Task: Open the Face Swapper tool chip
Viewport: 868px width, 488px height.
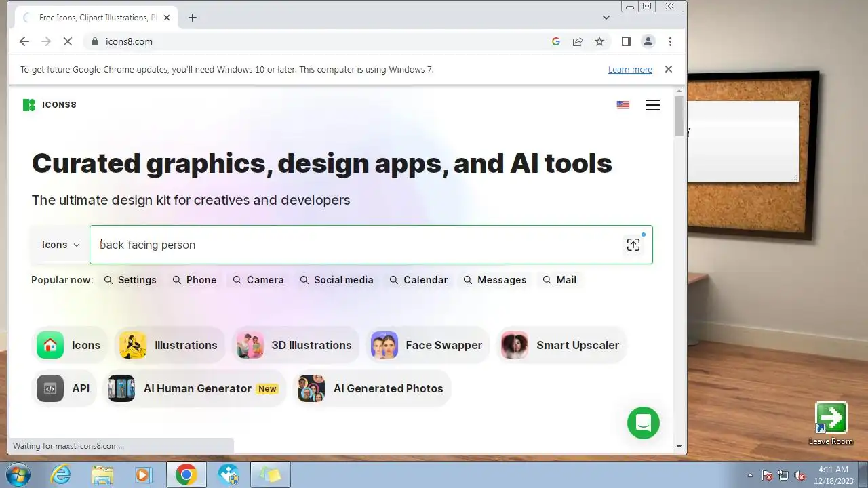Action: [427, 345]
